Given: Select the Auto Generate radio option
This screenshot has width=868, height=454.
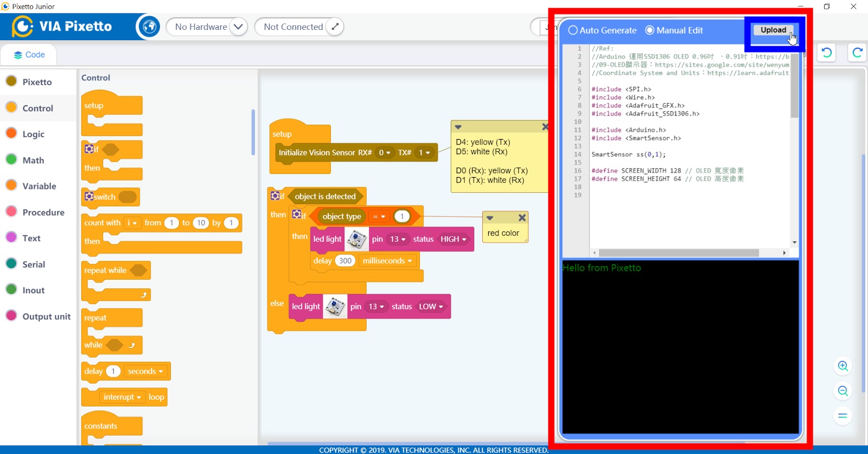Looking at the screenshot, I should click(x=573, y=30).
